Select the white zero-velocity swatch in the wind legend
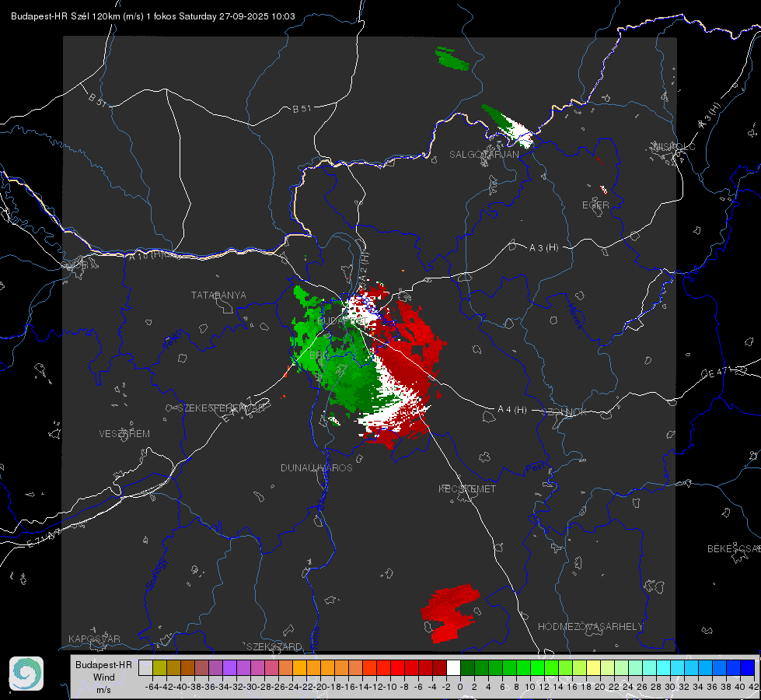This screenshot has width=761, height=700. click(x=453, y=667)
